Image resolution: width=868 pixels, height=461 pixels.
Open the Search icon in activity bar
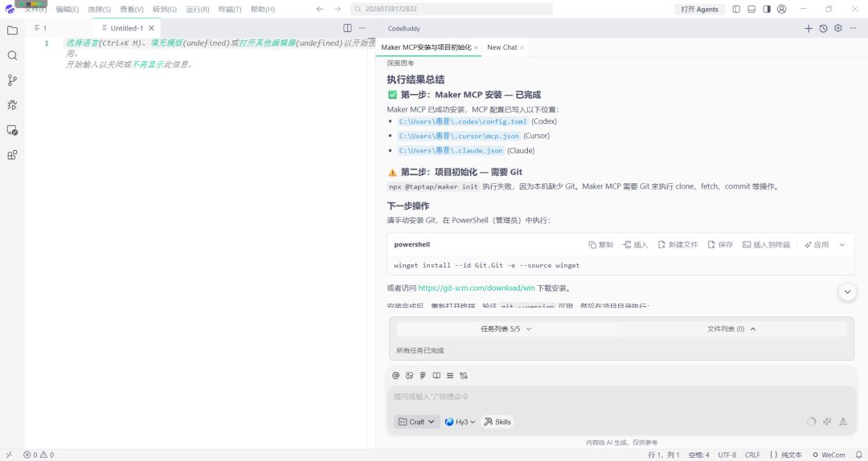(x=12, y=55)
